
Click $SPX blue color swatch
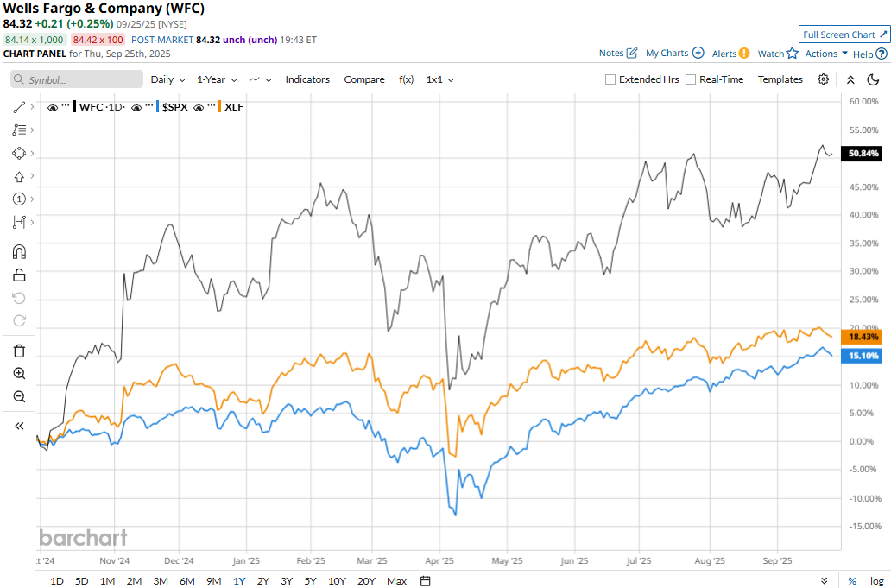[157, 107]
